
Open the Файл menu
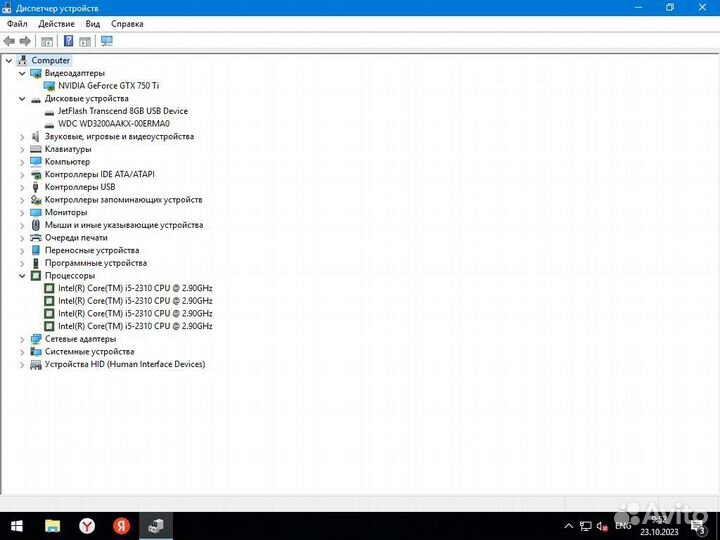(x=17, y=24)
